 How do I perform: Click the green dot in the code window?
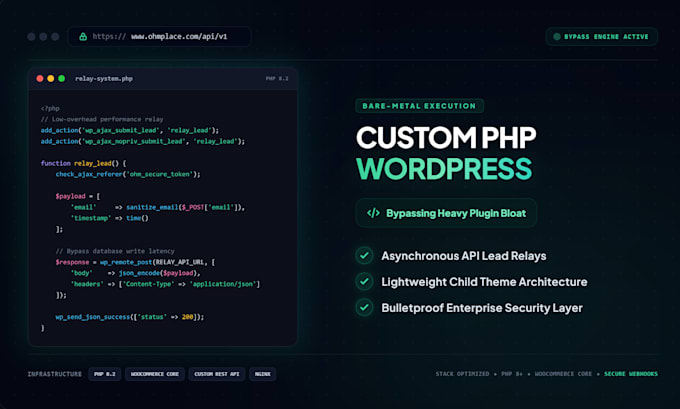pyautogui.click(x=62, y=79)
